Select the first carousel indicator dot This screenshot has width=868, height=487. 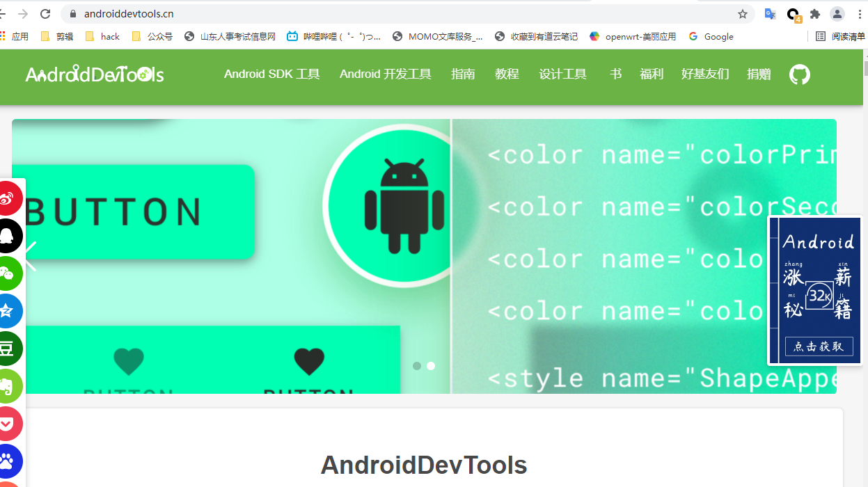coord(417,366)
